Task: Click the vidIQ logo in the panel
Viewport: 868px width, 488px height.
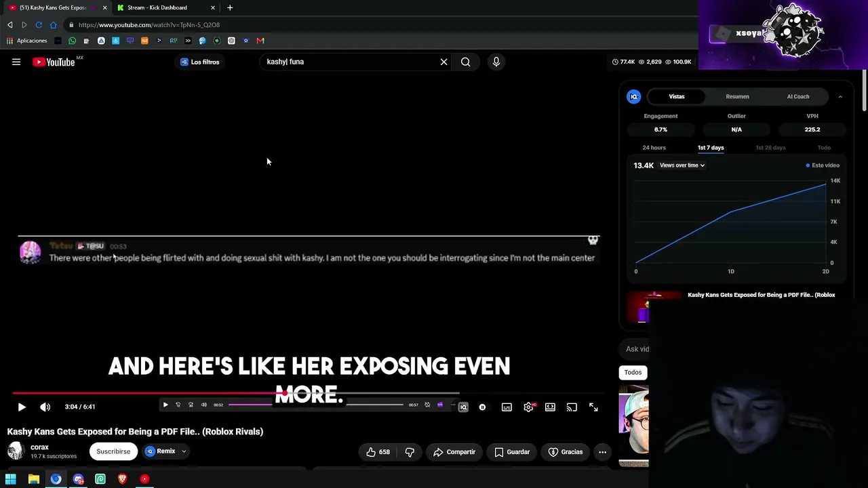Action: (634, 96)
